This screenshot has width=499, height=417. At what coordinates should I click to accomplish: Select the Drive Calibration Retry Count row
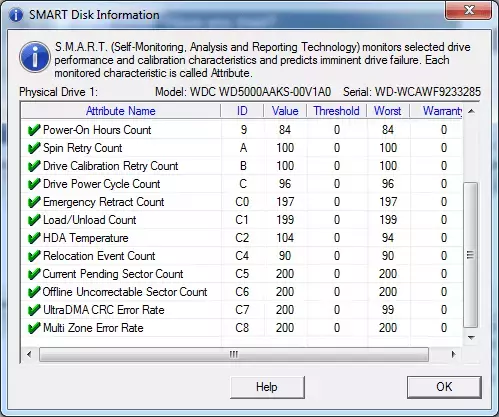coord(242,166)
